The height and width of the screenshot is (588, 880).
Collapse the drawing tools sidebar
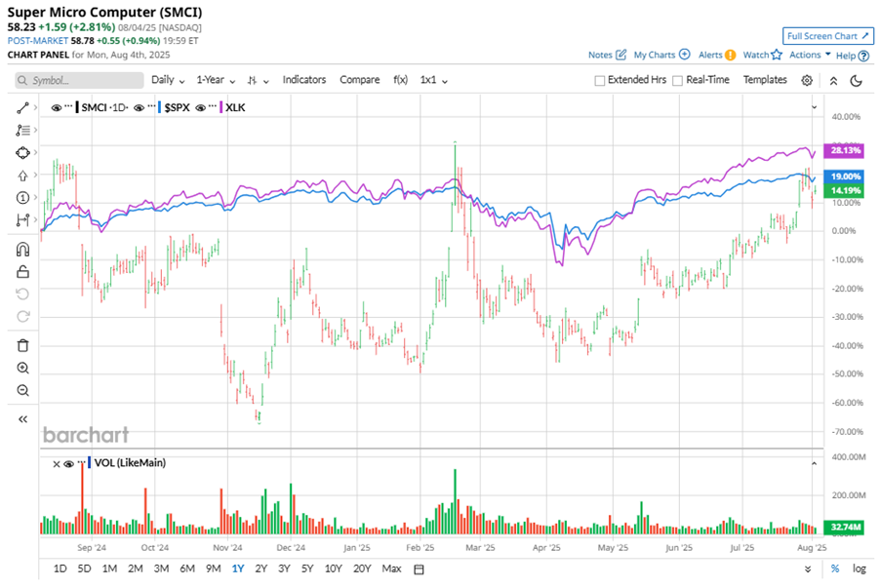[x=22, y=419]
